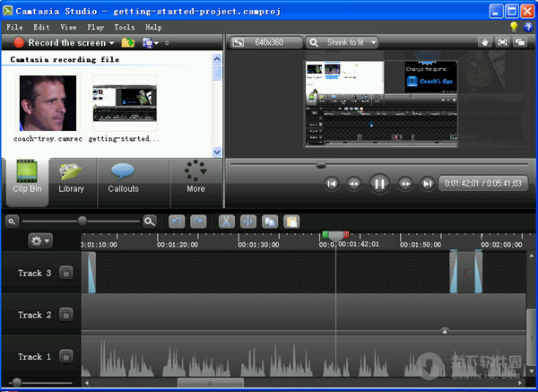Select the pan hand tool in the preview
Viewport: 538px width, 392px height.
coord(484,42)
